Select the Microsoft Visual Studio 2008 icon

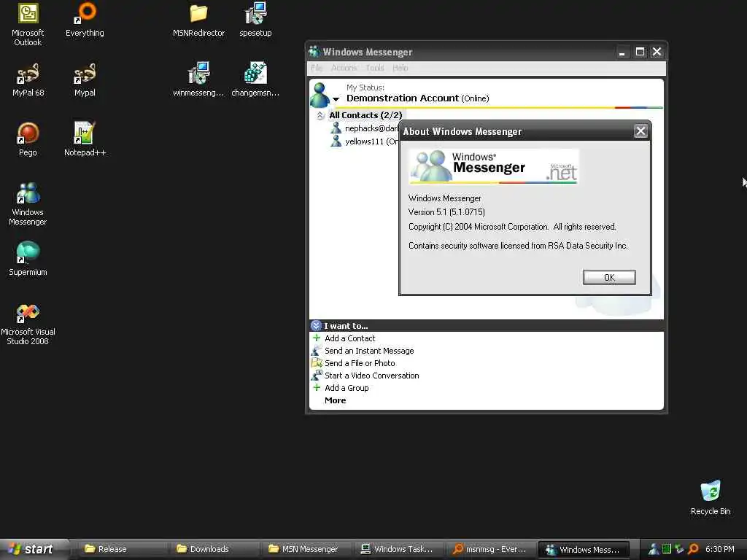pyautogui.click(x=28, y=324)
